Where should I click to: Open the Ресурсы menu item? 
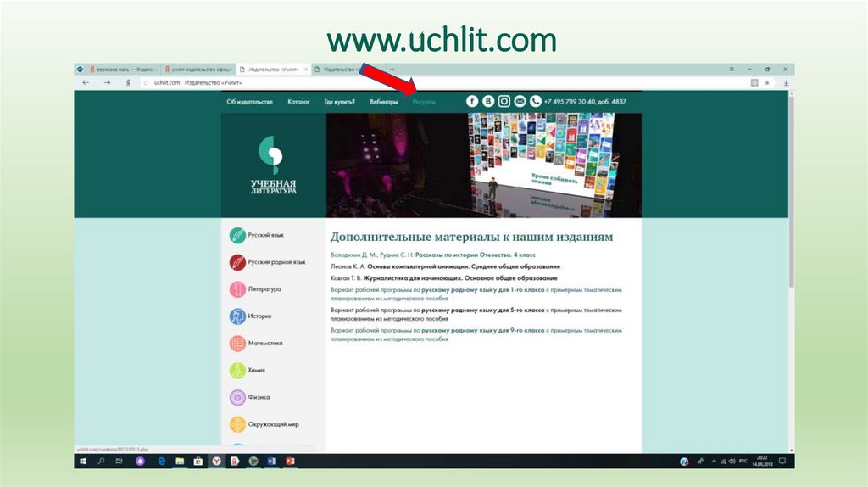[x=424, y=102]
